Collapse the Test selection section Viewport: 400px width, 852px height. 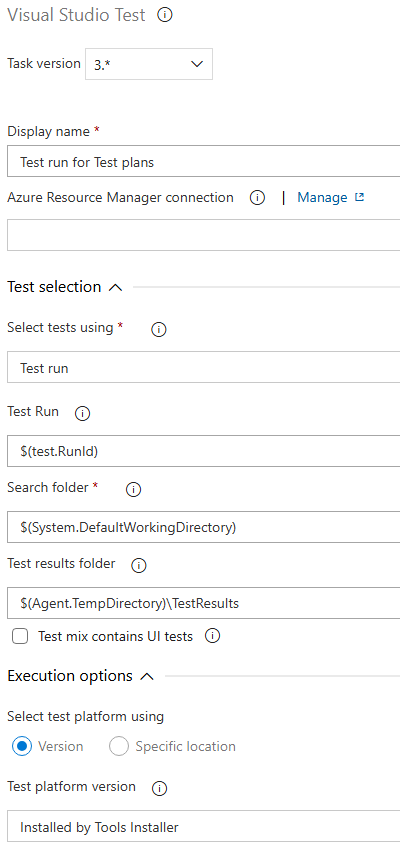(x=115, y=287)
